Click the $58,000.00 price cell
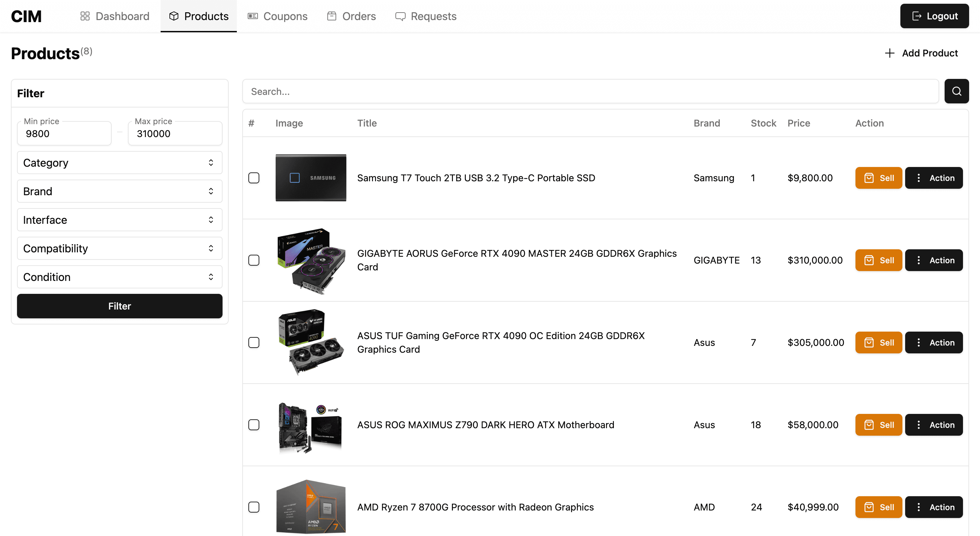Viewport: 980px width, 536px height. 813,425
